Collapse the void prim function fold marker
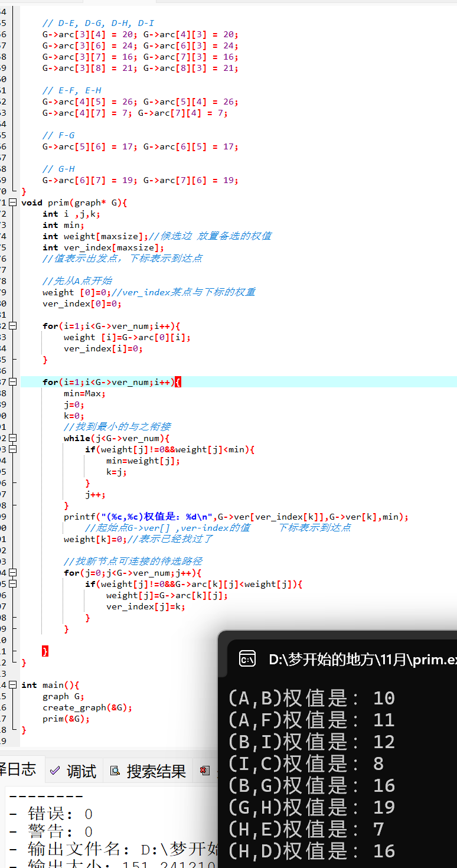The width and height of the screenshot is (457, 868). tap(12, 203)
